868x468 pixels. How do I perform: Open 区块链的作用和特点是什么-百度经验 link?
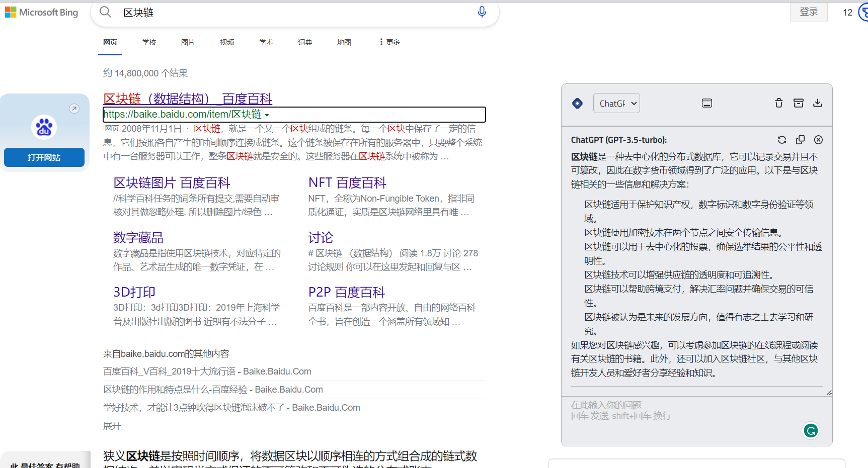coord(213,390)
